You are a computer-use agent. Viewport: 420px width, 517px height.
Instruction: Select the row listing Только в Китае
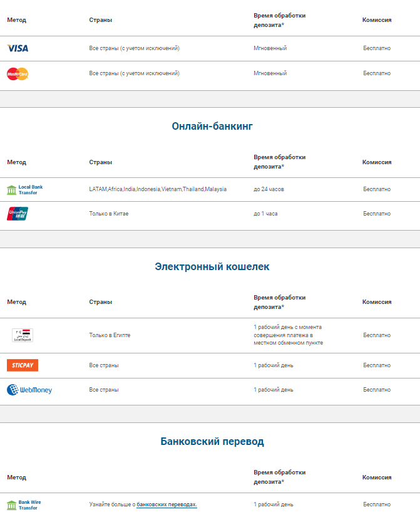111,214
